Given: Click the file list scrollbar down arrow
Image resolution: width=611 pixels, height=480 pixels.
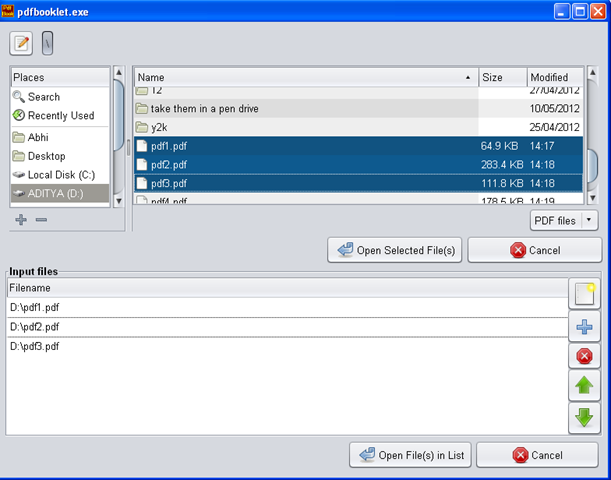Looking at the screenshot, I should pos(592,198).
